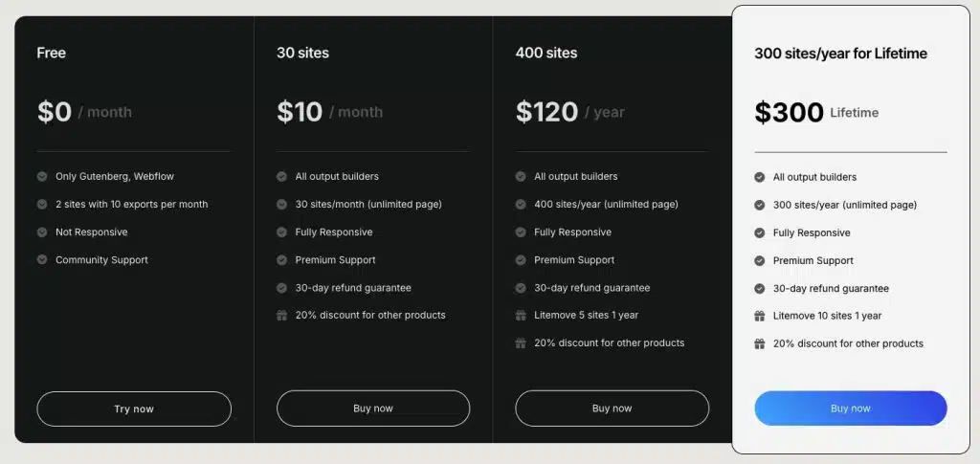The height and width of the screenshot is (464, 980).
Task: Click gift icon for 20% discount in Lifetime plan
Action: pos(760,343)
